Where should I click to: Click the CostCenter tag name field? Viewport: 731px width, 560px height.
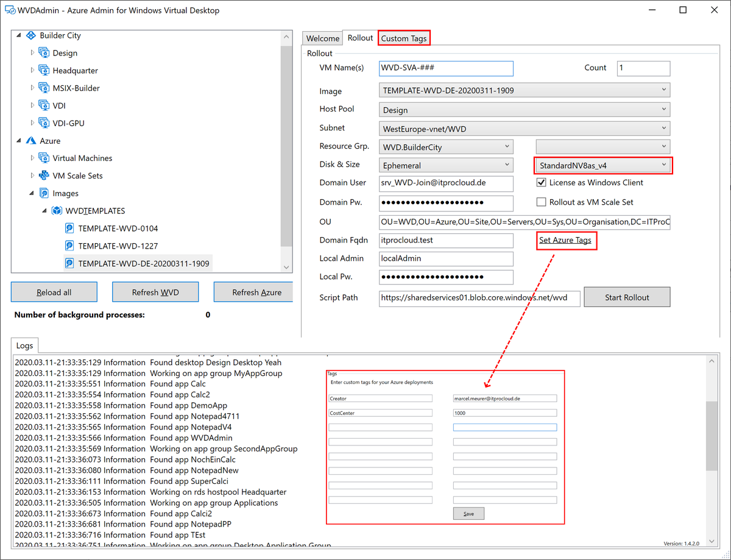[380, 413]
